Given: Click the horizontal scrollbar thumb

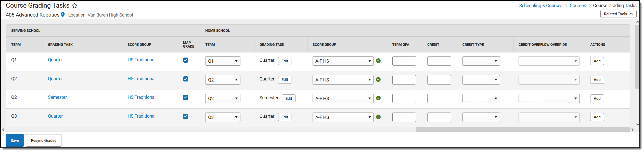Looking at the screenshot, I should coord(523,130).
